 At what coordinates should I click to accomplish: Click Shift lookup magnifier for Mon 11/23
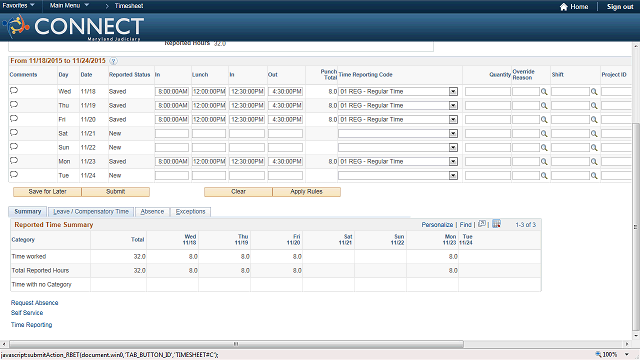(x=594, y=162)
